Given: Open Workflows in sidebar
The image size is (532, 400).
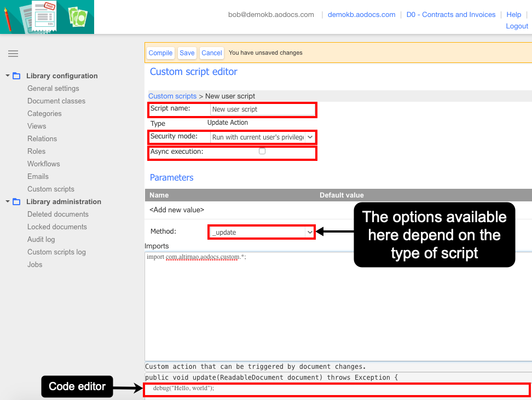Looking at the screenshot, I should point(44,164).
